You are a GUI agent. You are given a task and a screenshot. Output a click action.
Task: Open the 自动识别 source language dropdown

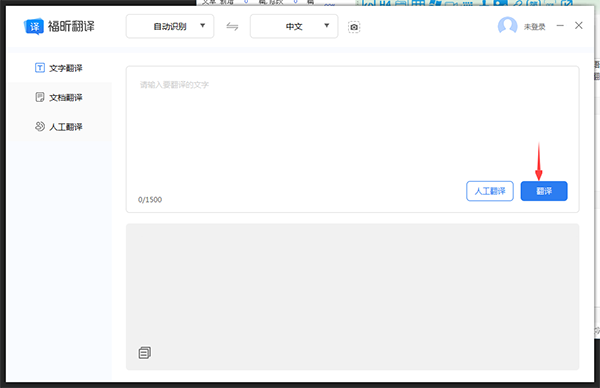click(x=170, y=26)
